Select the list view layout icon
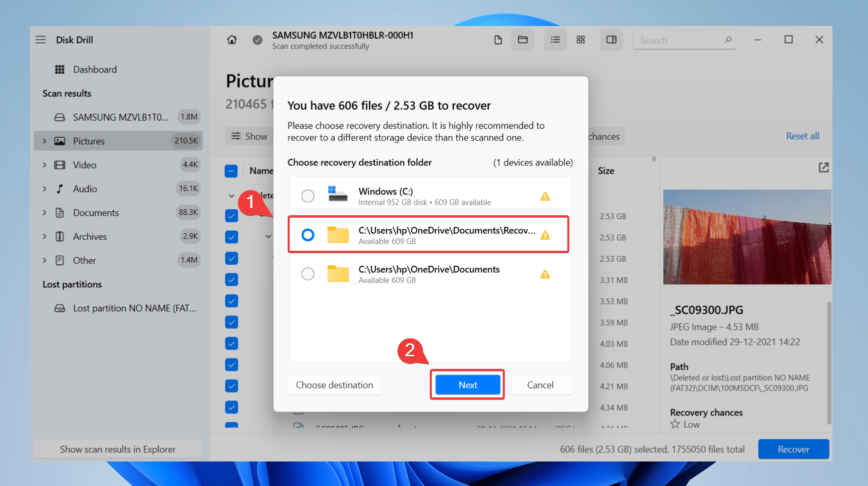The image size is (868, 486). 555,40
